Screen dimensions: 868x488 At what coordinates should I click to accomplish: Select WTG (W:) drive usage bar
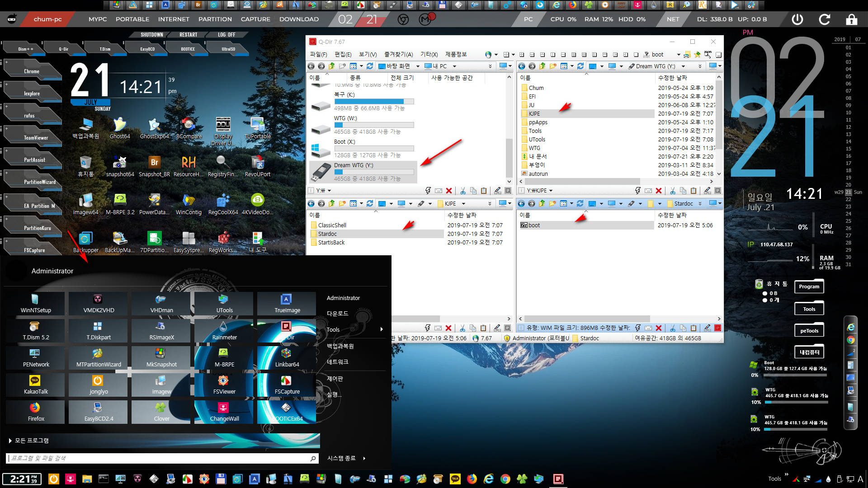click(x=374, y=125)
